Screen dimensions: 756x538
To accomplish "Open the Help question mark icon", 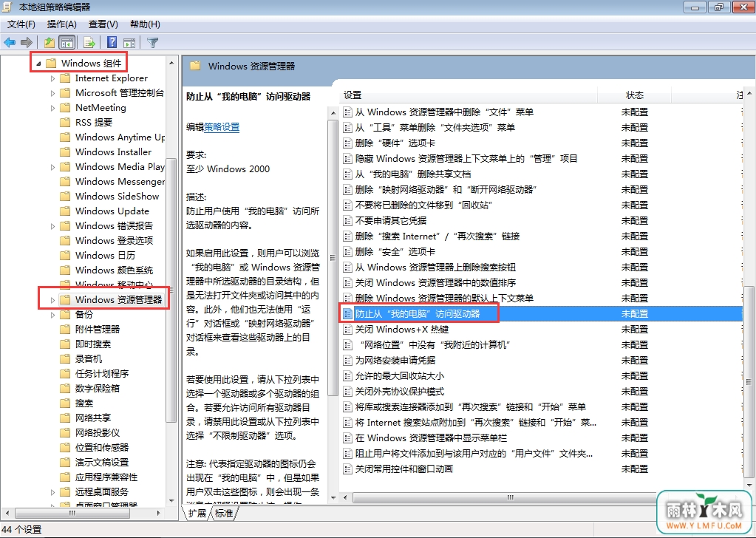I will pyautogui.click(x=112, y=42).
